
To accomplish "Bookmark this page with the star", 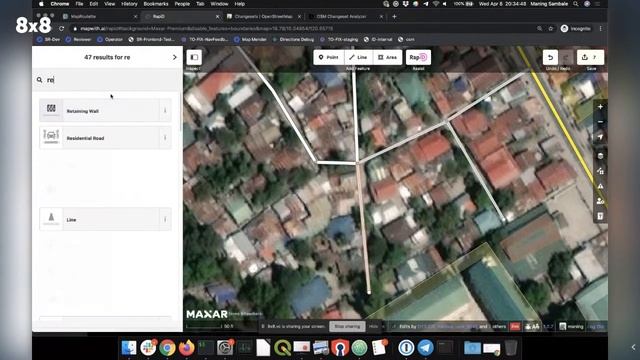I will 551,29.
